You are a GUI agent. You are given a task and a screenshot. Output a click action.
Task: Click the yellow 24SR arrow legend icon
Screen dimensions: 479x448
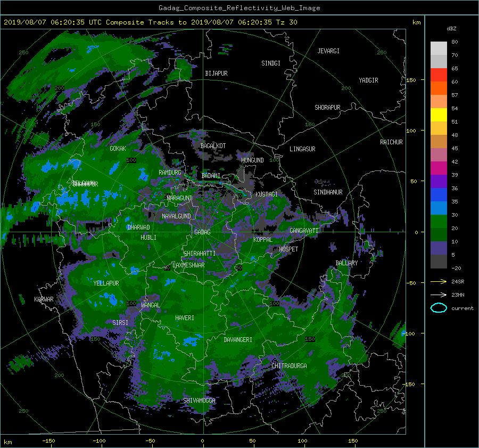click(x=439, y=281)
